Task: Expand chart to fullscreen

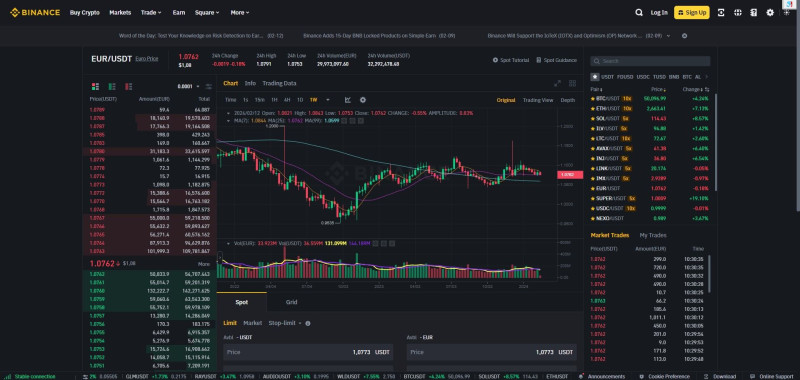Action: 557,83
